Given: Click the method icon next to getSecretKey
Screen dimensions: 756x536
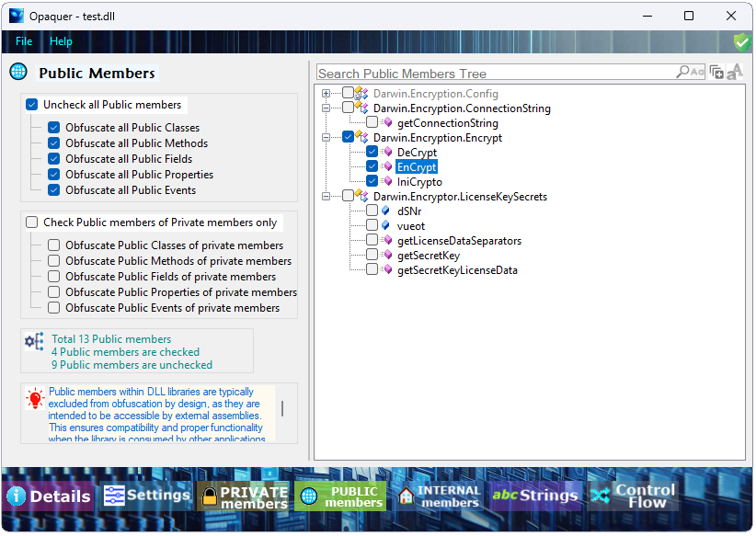Looking at the screenshot, I should [386, 255].
